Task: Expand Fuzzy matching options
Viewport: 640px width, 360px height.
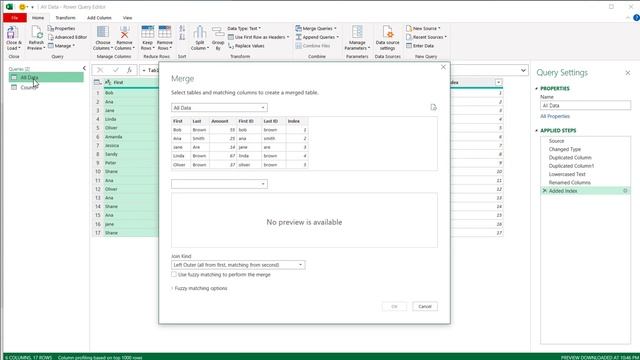Action: (x=200, y=288)
